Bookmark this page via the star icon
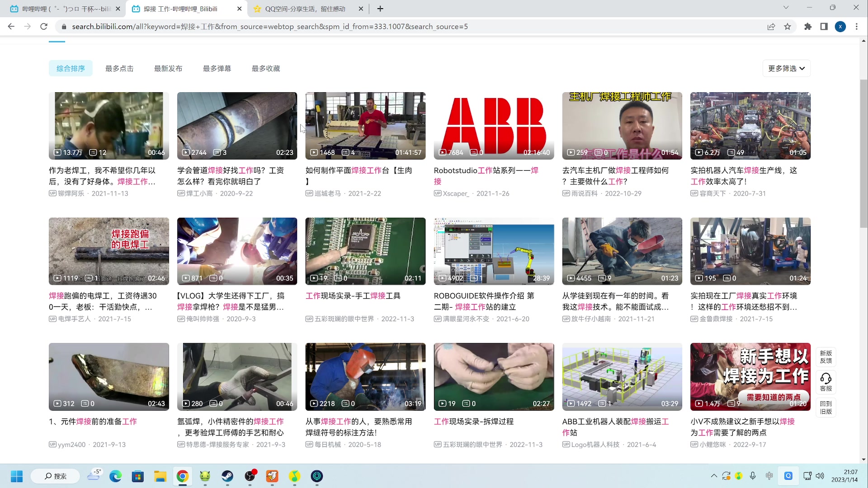This screenshot has width=868, height=488. pyautogui.click(x=788, y=27)
